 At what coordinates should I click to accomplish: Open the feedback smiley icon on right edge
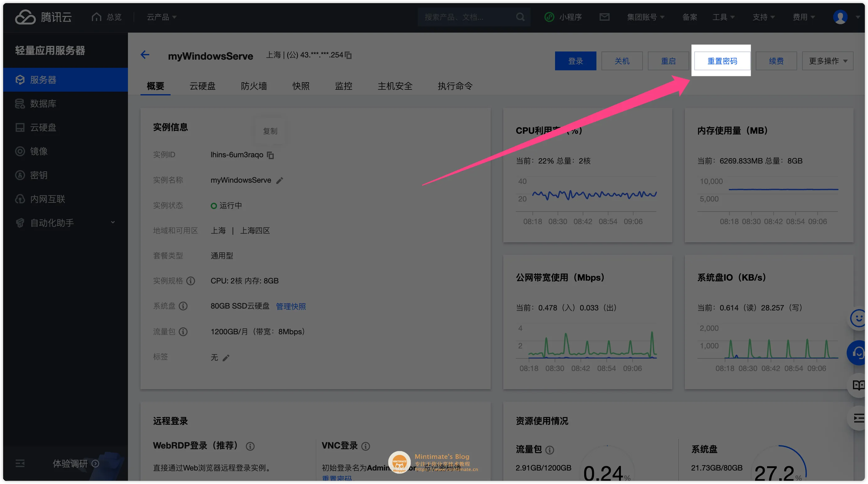point(859,318)
